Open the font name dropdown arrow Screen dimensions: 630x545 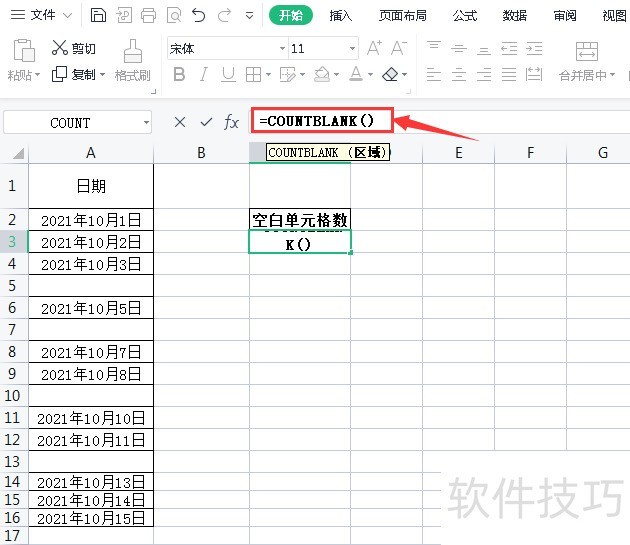282,49
